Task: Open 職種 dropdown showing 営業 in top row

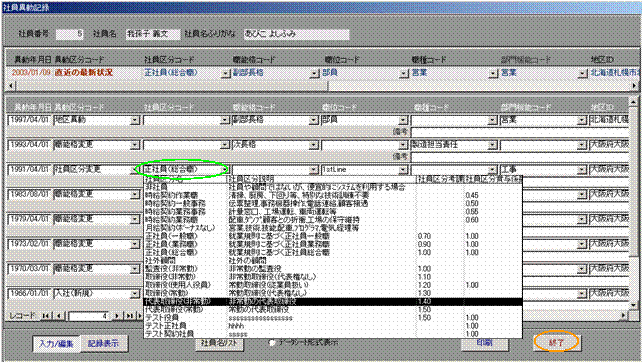Action: tap(493, 73)
